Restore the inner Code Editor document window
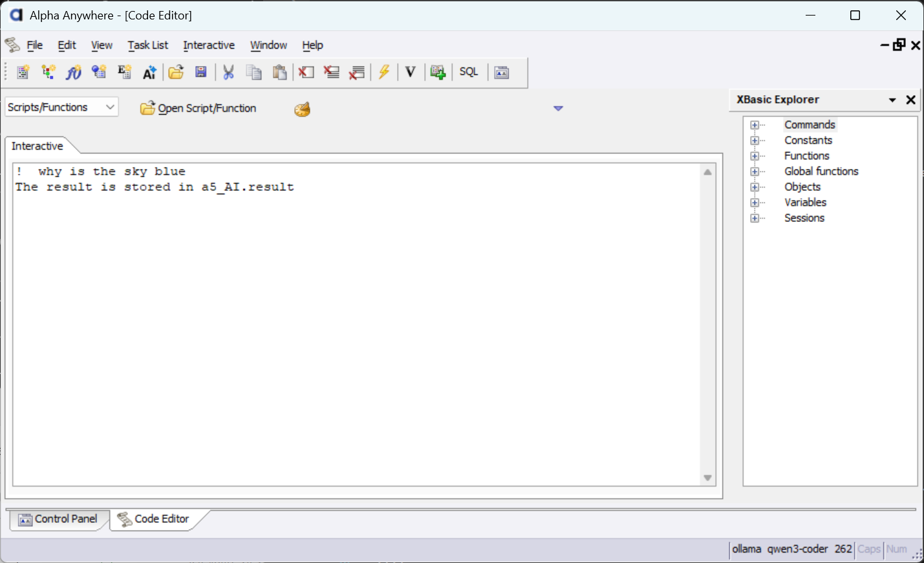The height and width of the screenshot is (563, 924). tap(899, 45)
